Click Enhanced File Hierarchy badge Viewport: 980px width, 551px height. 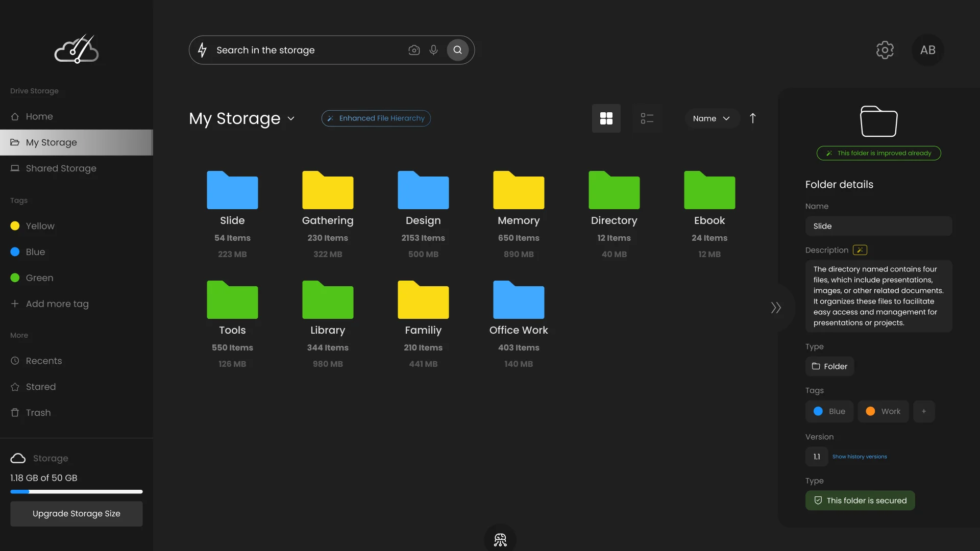[x=376, y=118]
